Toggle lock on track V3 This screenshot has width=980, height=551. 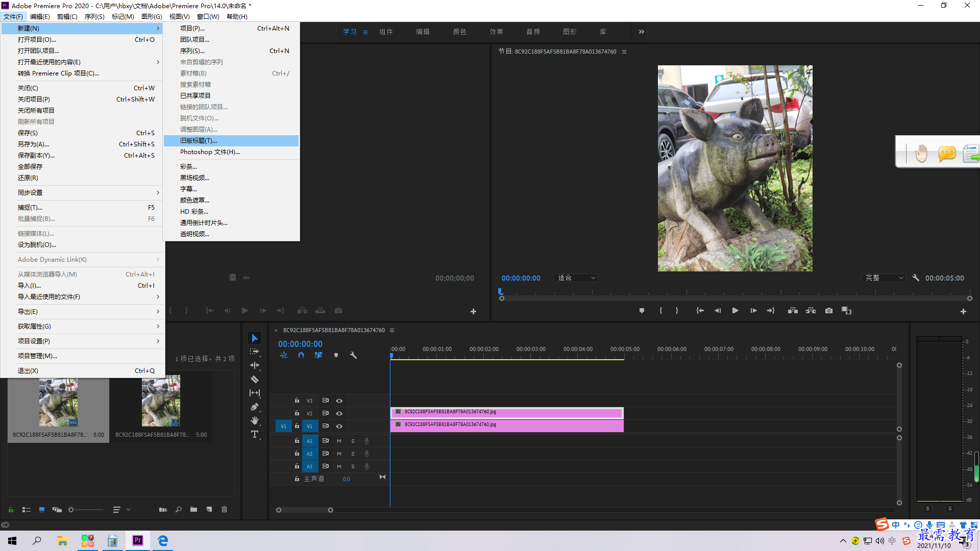pos(297,400)
